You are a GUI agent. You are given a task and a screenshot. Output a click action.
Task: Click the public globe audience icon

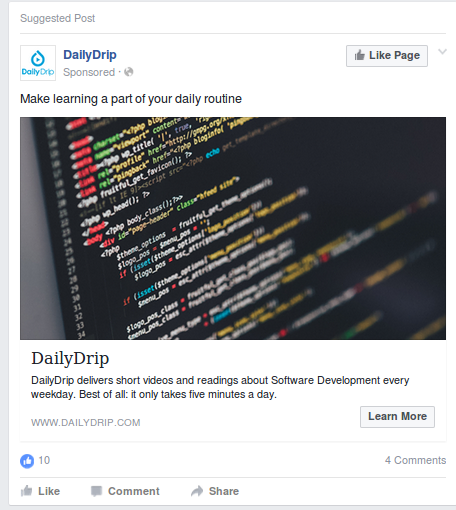point(129,72)
